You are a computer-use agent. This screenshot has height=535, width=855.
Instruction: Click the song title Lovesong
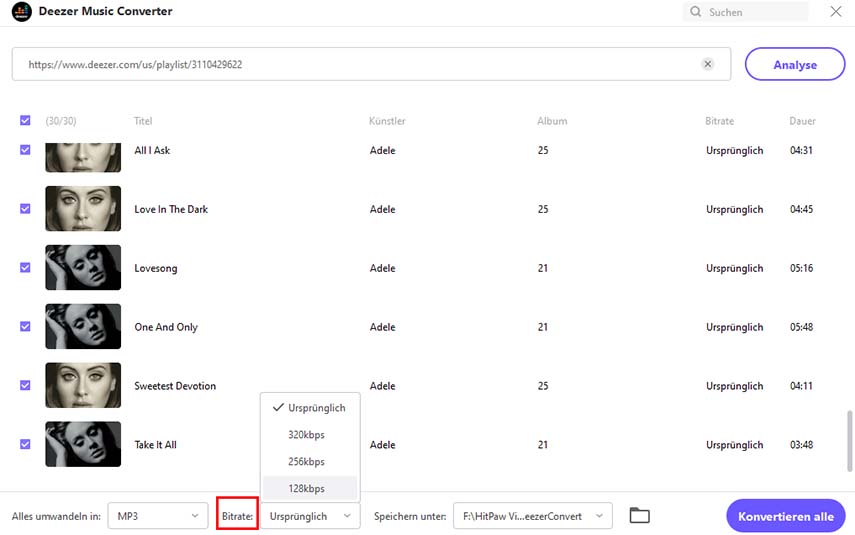(155, 268)
